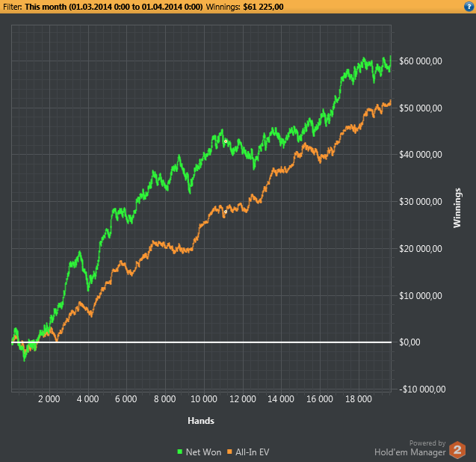
Task: Click the Winnings $61 225,00 total in header
Action: tap(244, 7)
